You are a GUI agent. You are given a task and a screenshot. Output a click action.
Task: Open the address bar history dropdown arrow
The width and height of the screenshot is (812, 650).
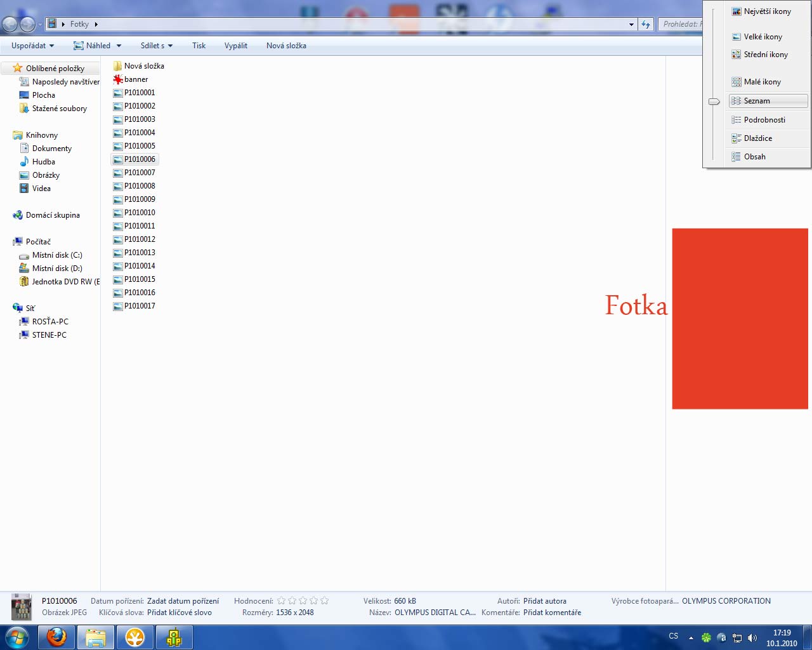point(631,24)
